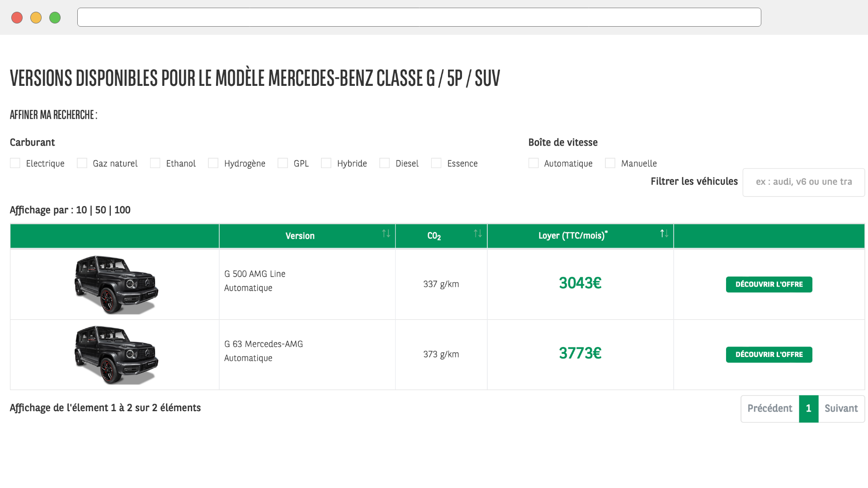Screen dimensions: 868x488
Task: Click the G 500 AMG Line car image
Action: (116, 285)
